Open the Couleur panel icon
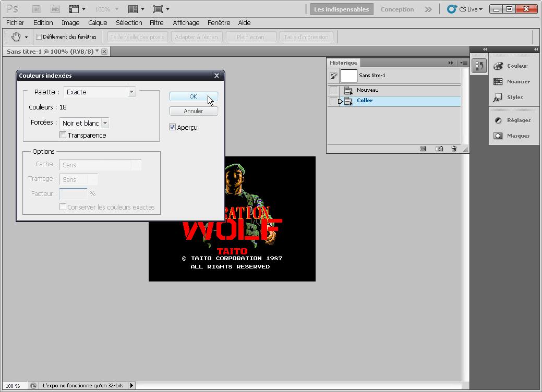 click(498, 66)
